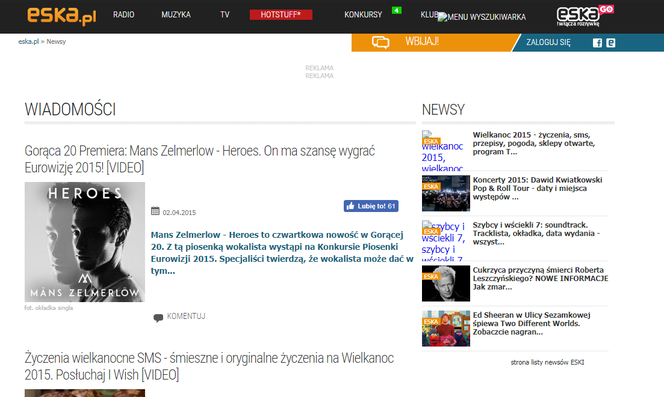The width and height of the screenshot is (664, 397).
Task: Open the MUZYKA menu
Action: click(176, 15)
